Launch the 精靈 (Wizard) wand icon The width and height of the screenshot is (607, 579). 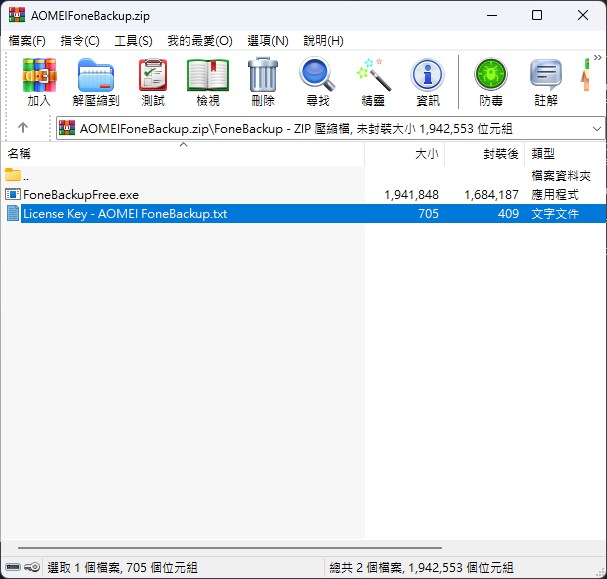click(373, 82)
